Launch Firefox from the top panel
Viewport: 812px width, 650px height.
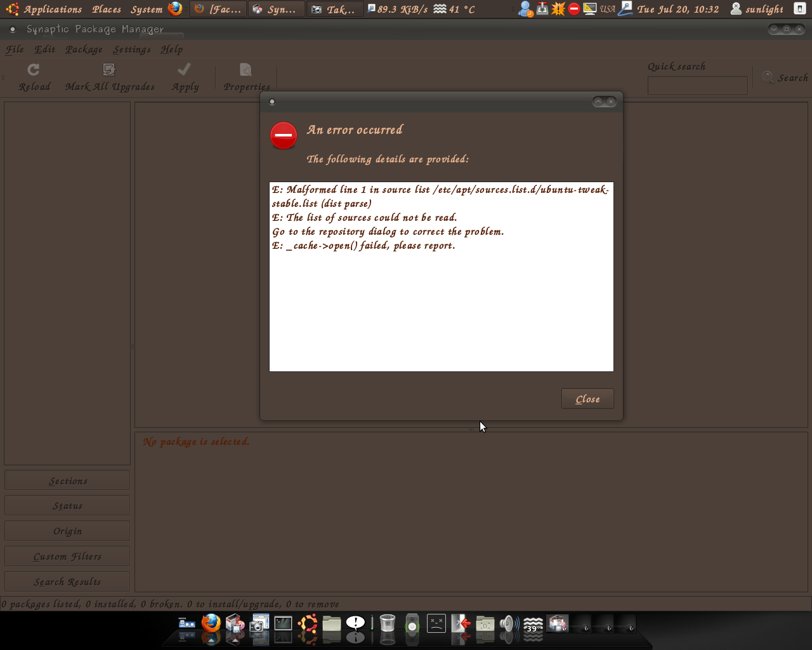[176, 8]
